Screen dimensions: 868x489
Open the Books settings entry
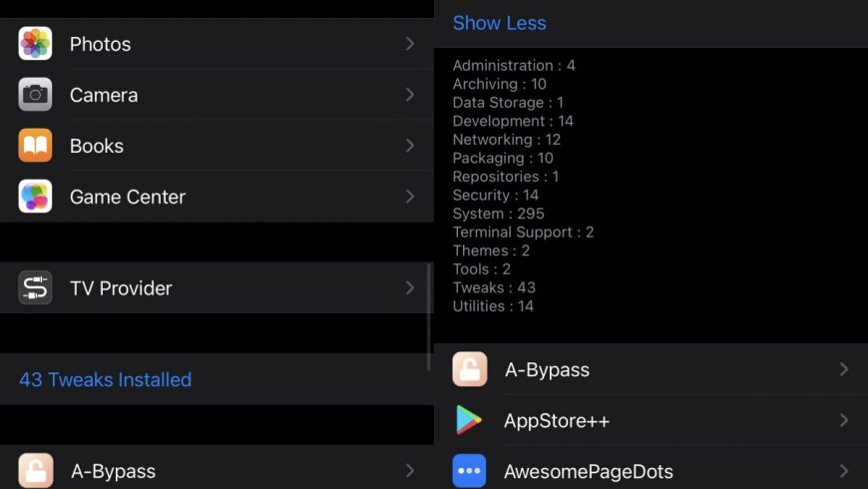point(217,146)
